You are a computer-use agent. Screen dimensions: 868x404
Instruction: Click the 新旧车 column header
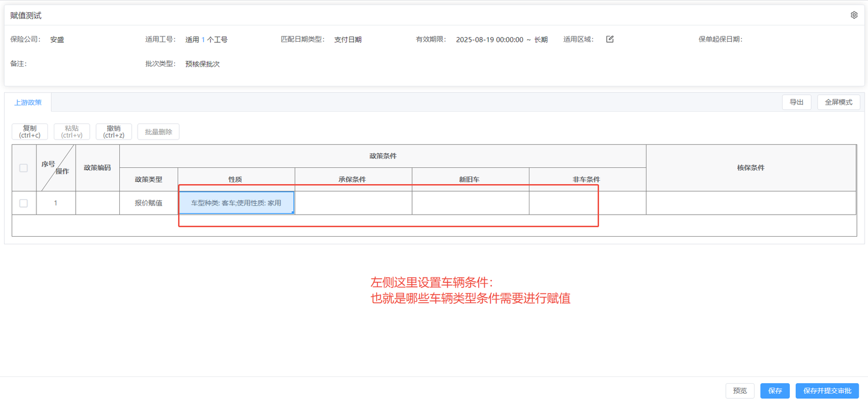tap(470, 179)
